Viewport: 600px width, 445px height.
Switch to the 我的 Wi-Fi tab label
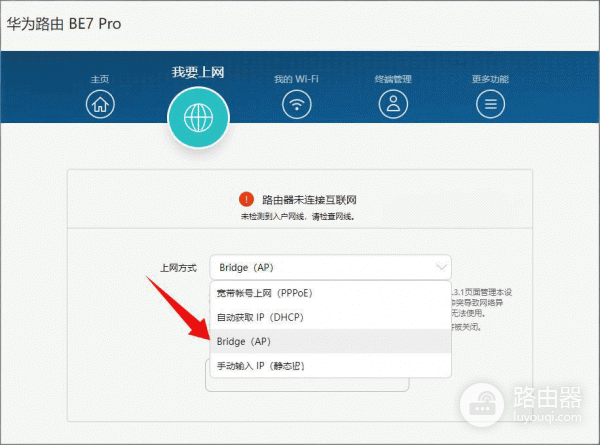(x=296, y=79)
